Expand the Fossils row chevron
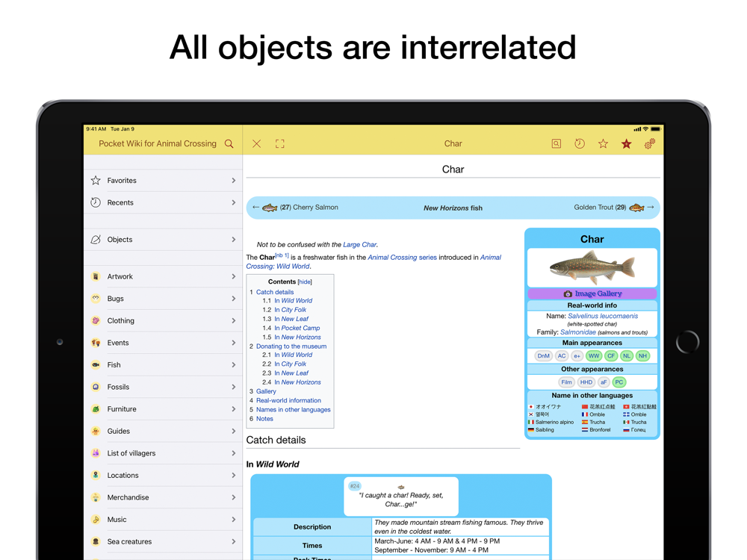Screen dimensions: 747x560 click(233, 387)
